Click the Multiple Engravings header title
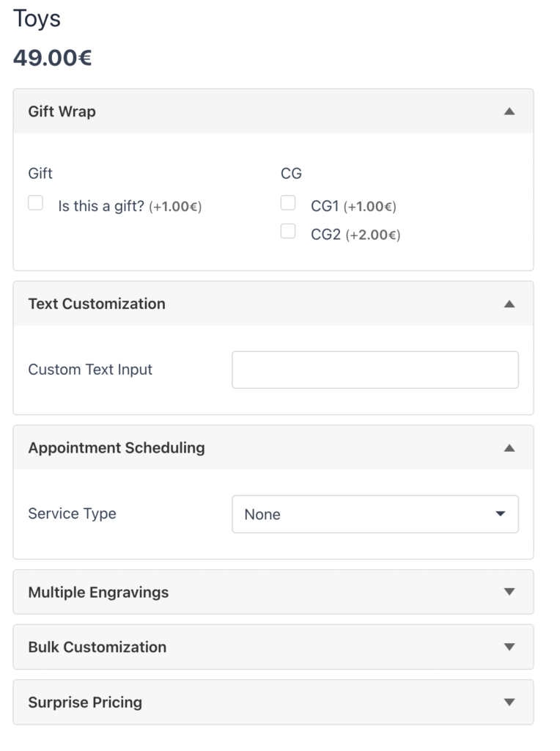The width and height of the screenshot is (560, 751). tap(98, 592)
